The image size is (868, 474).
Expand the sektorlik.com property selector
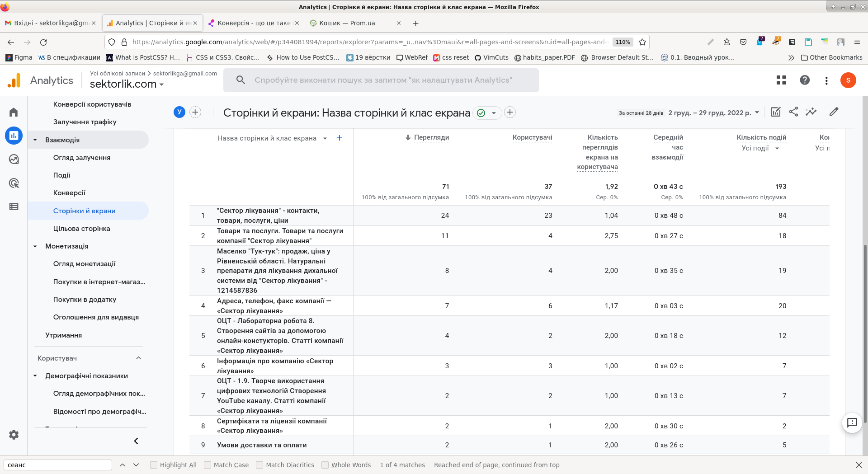pyautogui.click(x=127, y=84)
